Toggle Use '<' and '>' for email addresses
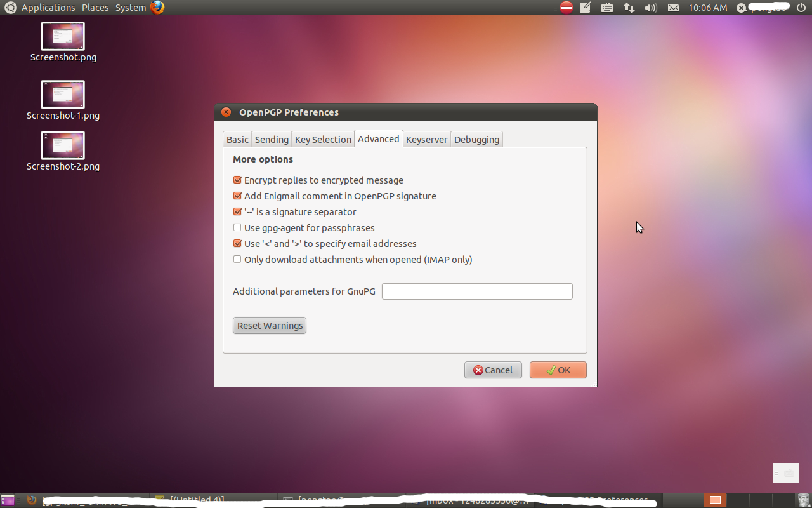 (x=325, y=244)
